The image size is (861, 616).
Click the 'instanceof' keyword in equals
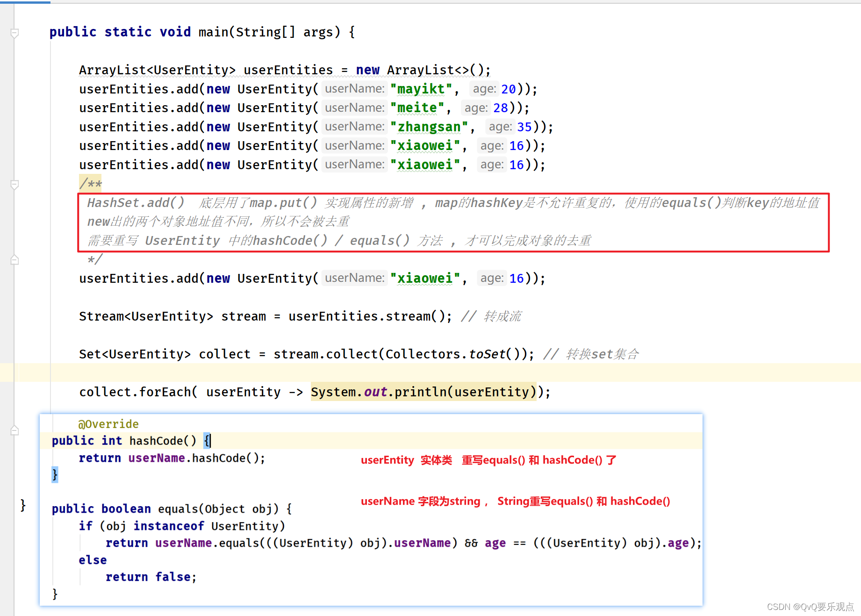tap(169, 526)
